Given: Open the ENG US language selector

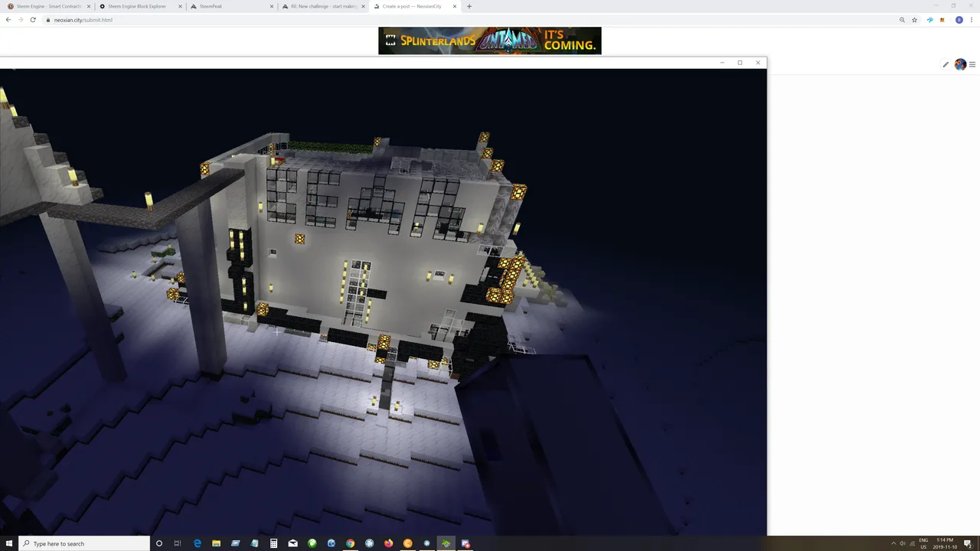Looking at the screenshot, I should 923,543.
